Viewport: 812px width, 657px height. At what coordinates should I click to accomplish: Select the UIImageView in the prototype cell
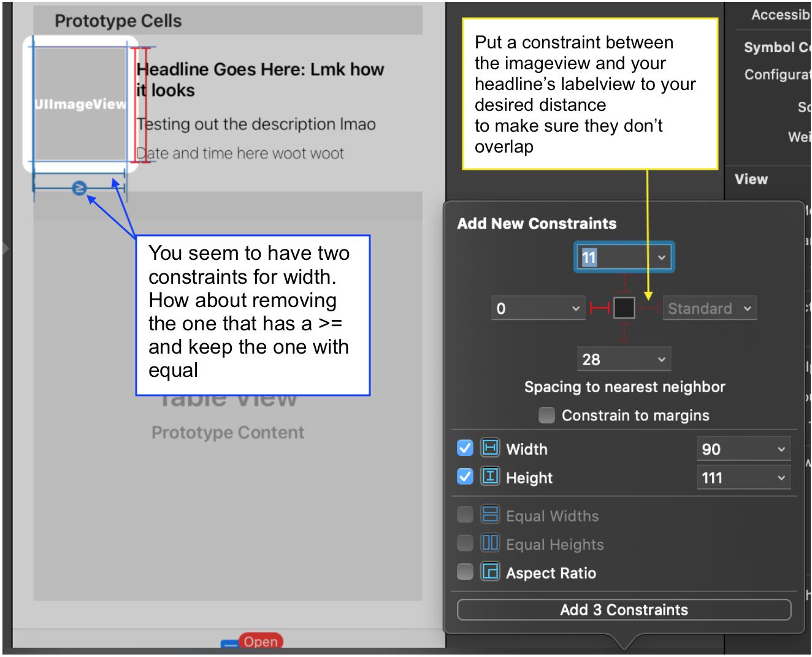click(80, 104)
